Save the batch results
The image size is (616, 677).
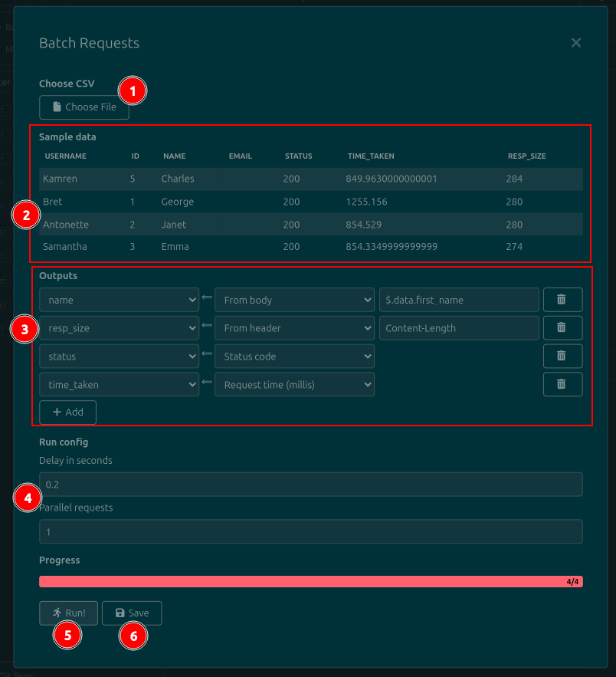pyautogui.click(x=132, y=613)
